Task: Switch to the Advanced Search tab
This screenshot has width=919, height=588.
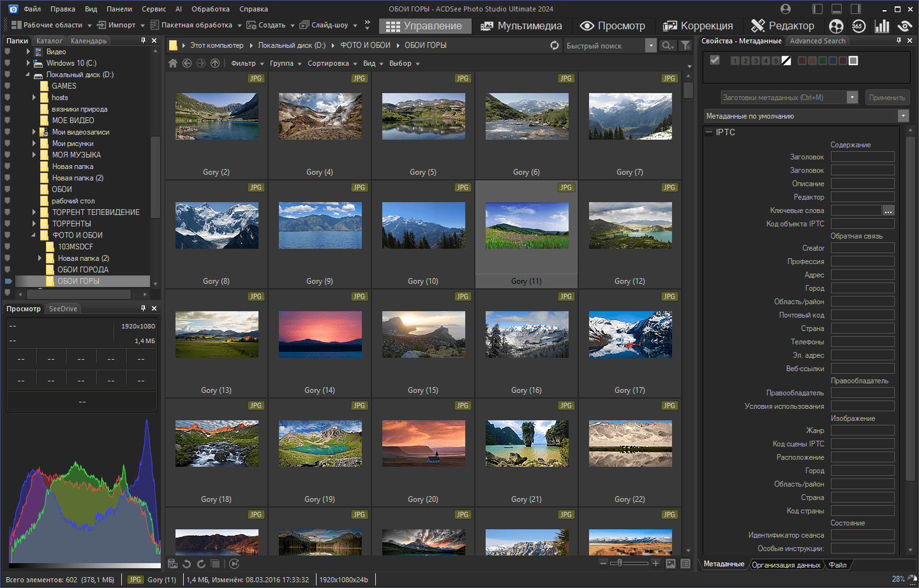Action: [x=818, y=41]
